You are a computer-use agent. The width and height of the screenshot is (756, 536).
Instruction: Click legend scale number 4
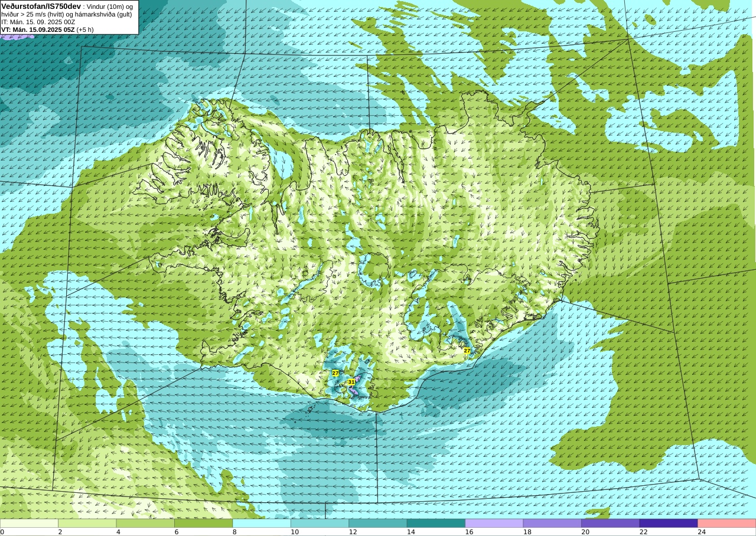pos(118,532)
